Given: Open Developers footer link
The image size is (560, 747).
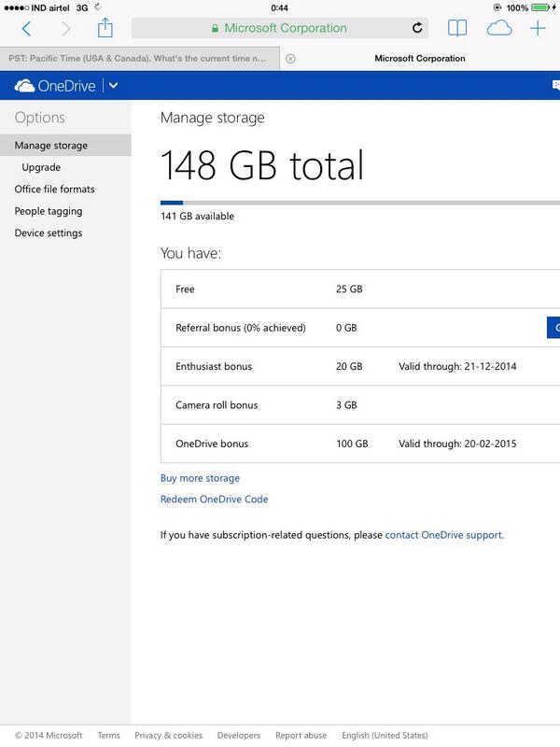Looking at the screenshot, I should [239, 735].
